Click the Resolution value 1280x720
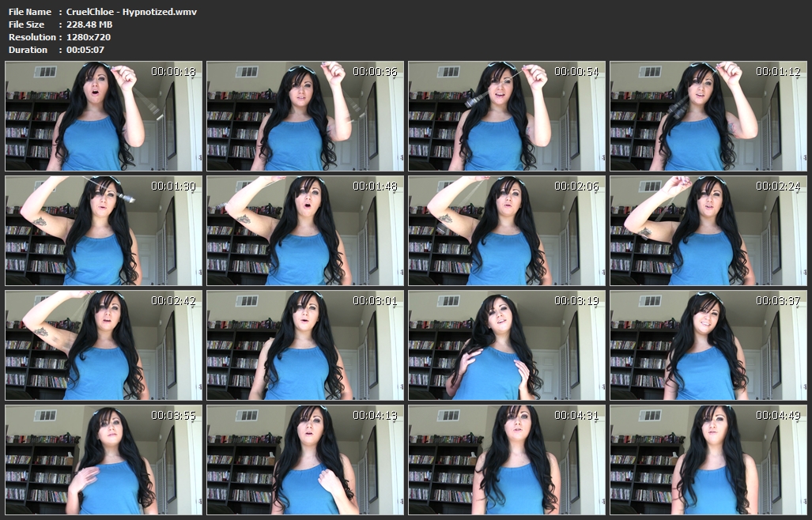This screenshot has height=520, width=812. coord(89,37)
